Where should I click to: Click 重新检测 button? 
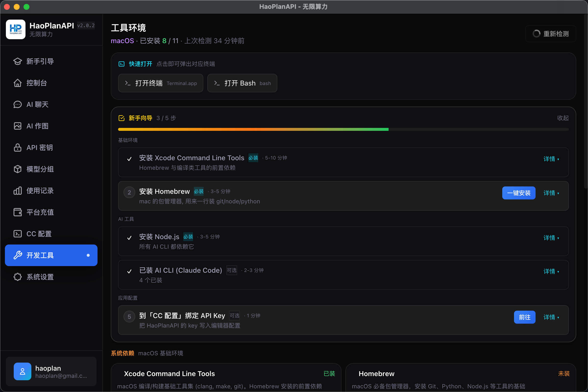[x=551, y=34]
